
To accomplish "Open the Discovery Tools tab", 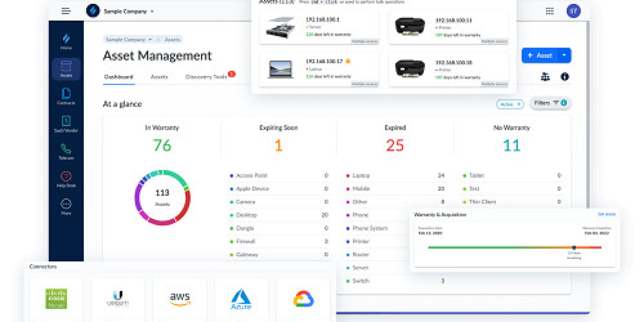I will click(x=207, y=77).
